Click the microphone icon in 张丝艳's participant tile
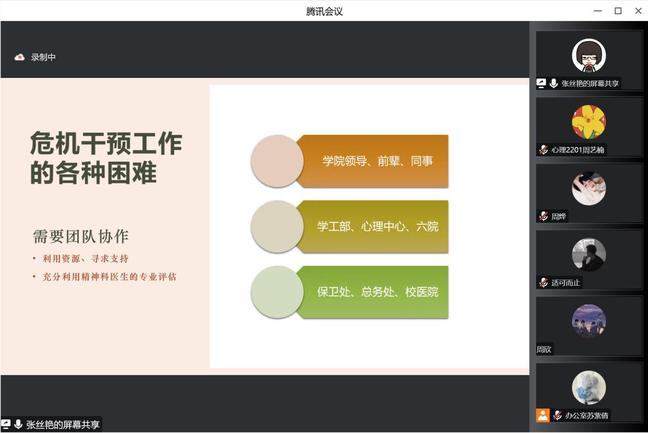Image resolution: width=648 pixels, height=433 pixels. pyautogui.click(x=553, y=84)
